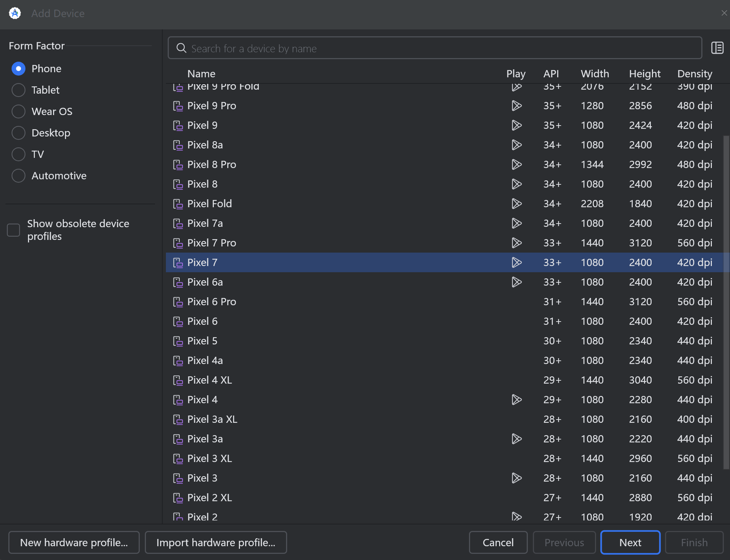Sort devices by the API column header
The image size is (730, 560).
[x=551, y=74]
